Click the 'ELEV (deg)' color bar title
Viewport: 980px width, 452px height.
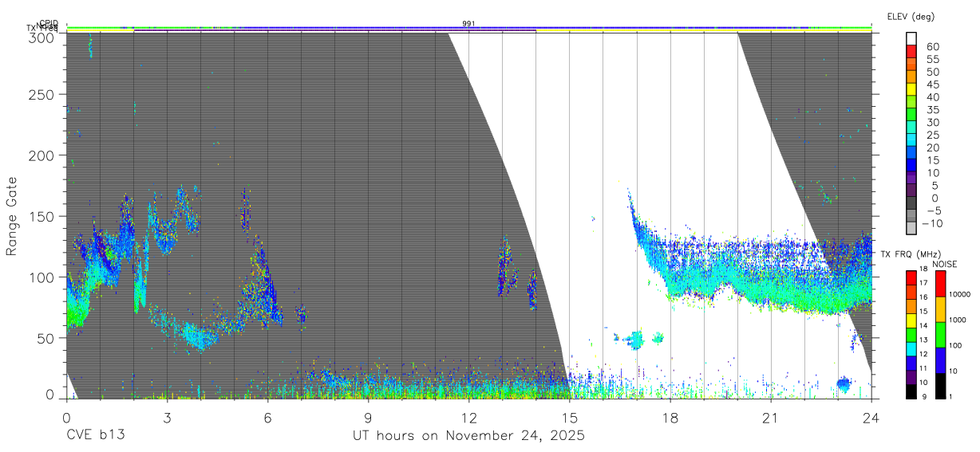click(911, 17)
